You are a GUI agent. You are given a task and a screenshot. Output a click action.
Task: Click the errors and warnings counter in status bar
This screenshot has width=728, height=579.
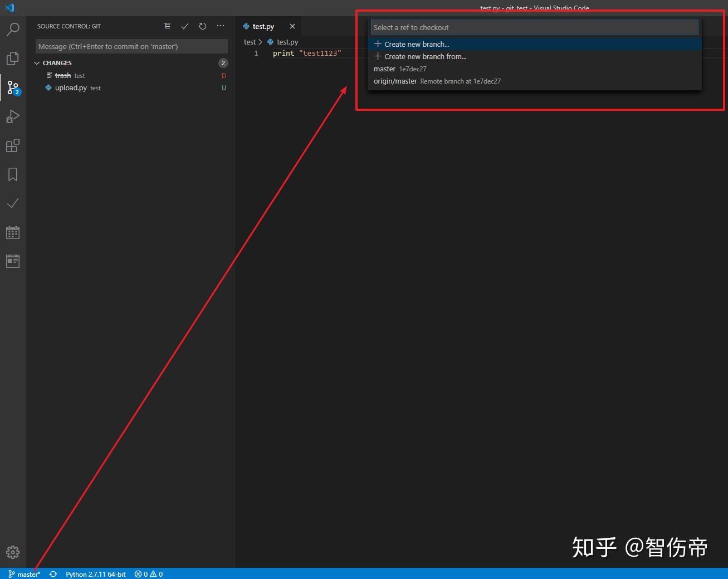click(148, 574)
